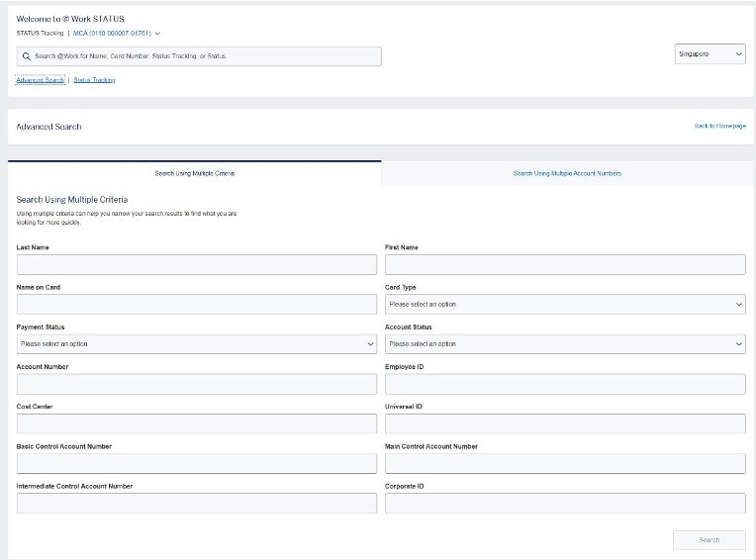Focus the First Name input

pyautogui.click(x=564, y=264)
